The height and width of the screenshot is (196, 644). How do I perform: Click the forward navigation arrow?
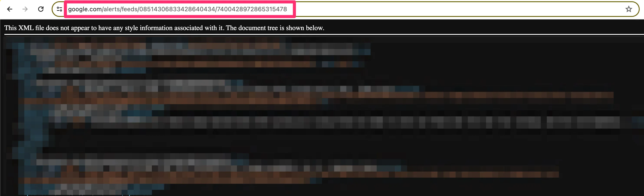(25, 9)
